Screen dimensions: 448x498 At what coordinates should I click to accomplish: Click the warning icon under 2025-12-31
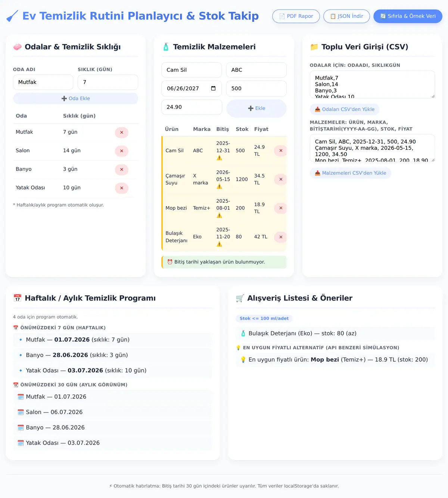click(x=219, y=158)
